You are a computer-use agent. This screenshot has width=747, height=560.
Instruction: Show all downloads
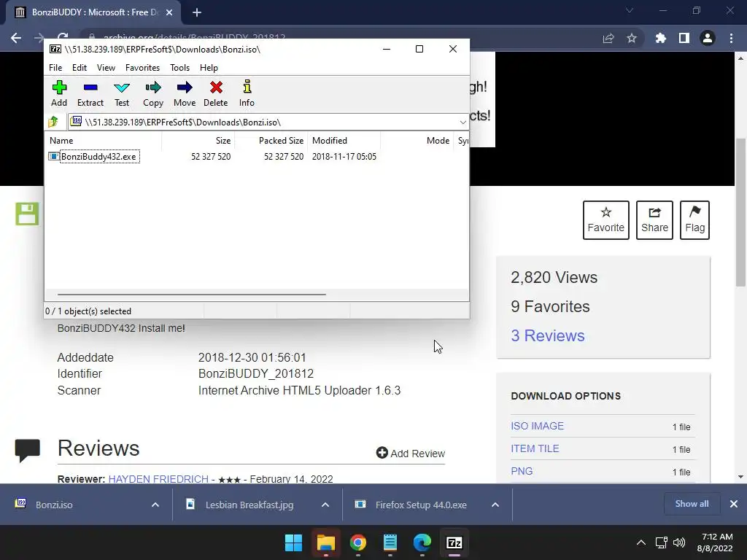tap(692, 504)
